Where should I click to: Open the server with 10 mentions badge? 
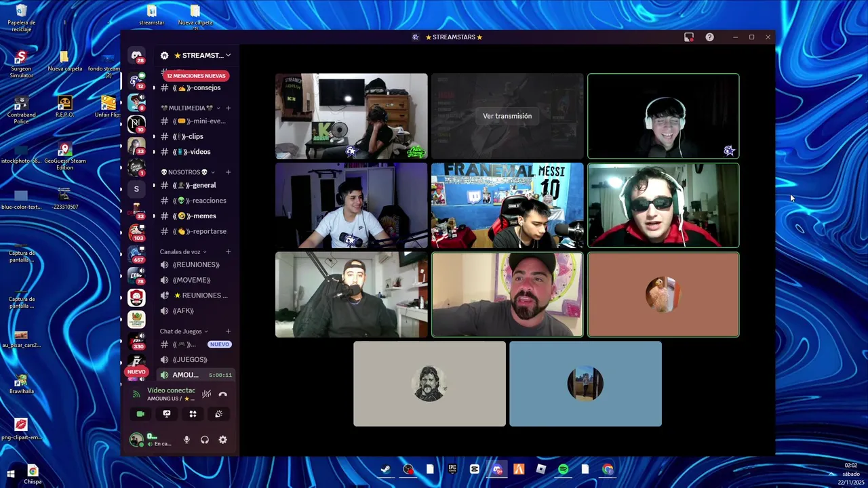click(x=136, y=124)
